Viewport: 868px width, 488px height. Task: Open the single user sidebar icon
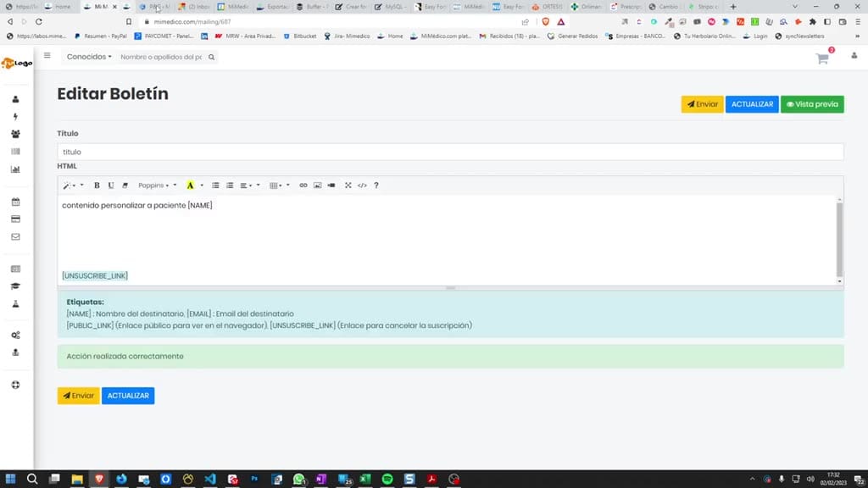coord(15,99)
